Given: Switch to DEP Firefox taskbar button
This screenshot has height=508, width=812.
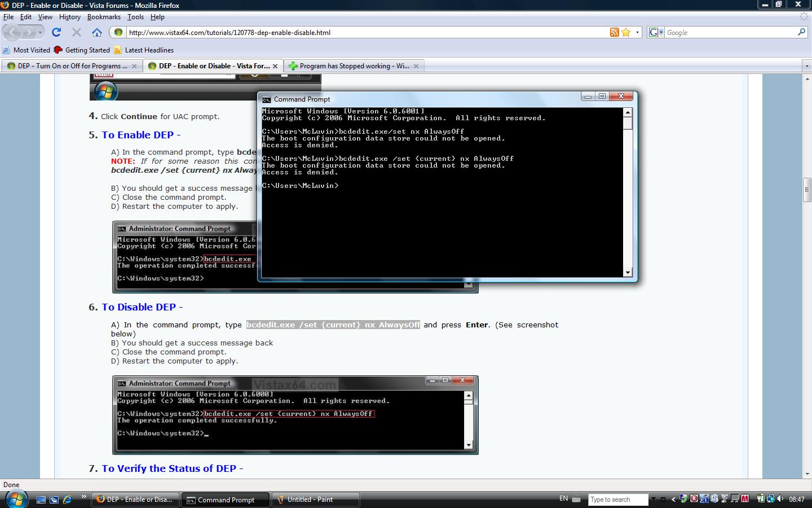Looking at the screenshot, I should tap(135, 500).
